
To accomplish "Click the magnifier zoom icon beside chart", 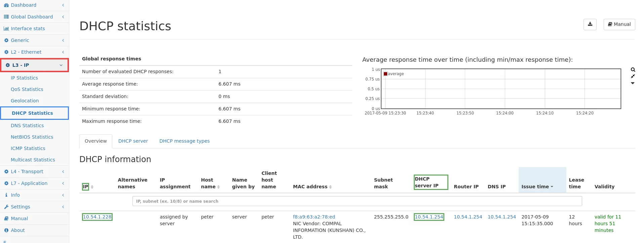I will pyautogui.click(x=633, y=70).
